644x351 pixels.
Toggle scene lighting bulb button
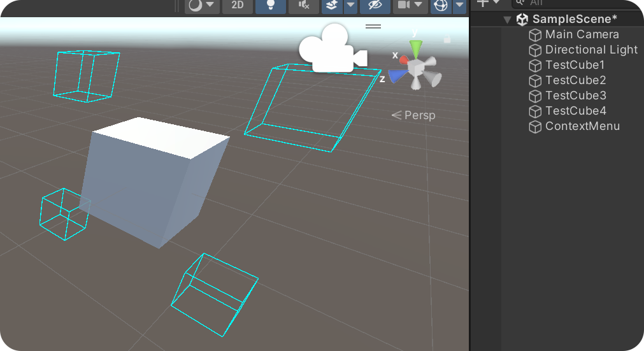coord(271,5)
